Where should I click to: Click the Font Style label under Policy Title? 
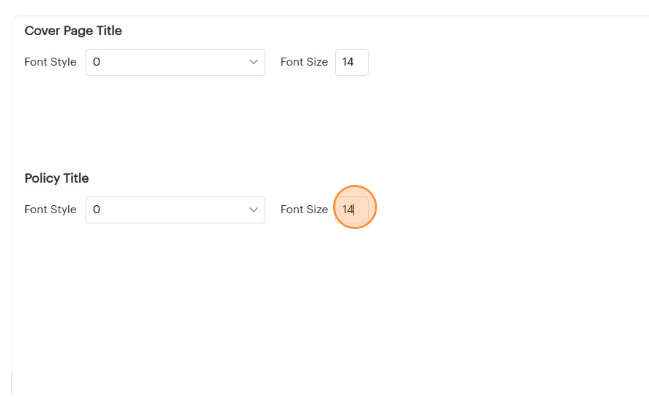50,209
